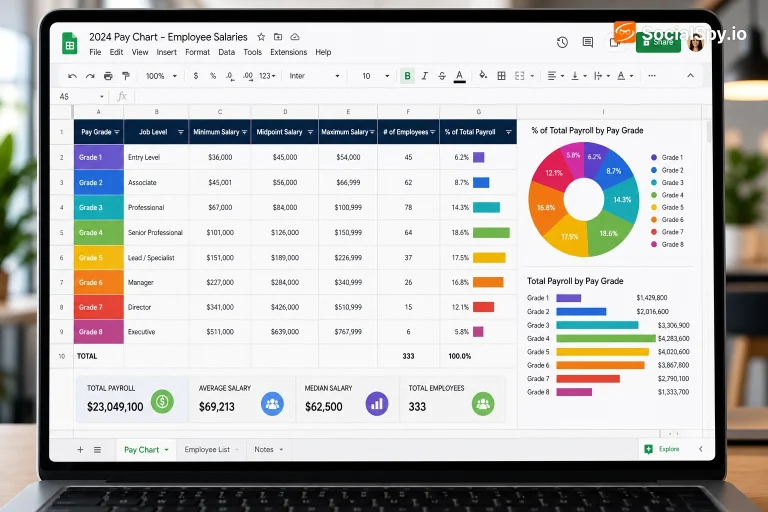Viewport: 768px width, 512px height.
Task: Toggle the Minimum Salary column filter
Action: coord(244,132)
